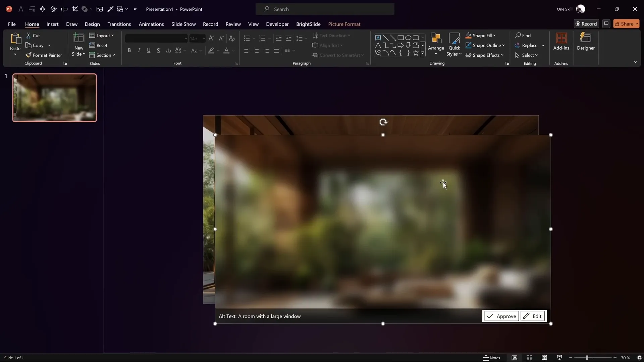644x362 pixels.
Task: Click the Record button at top right
Action: click(586, 24)
